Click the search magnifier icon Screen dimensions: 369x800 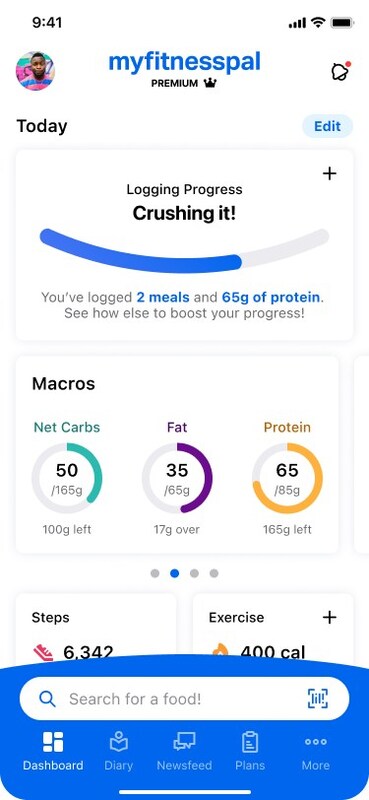pyautogui.click(x=47, y=698)
